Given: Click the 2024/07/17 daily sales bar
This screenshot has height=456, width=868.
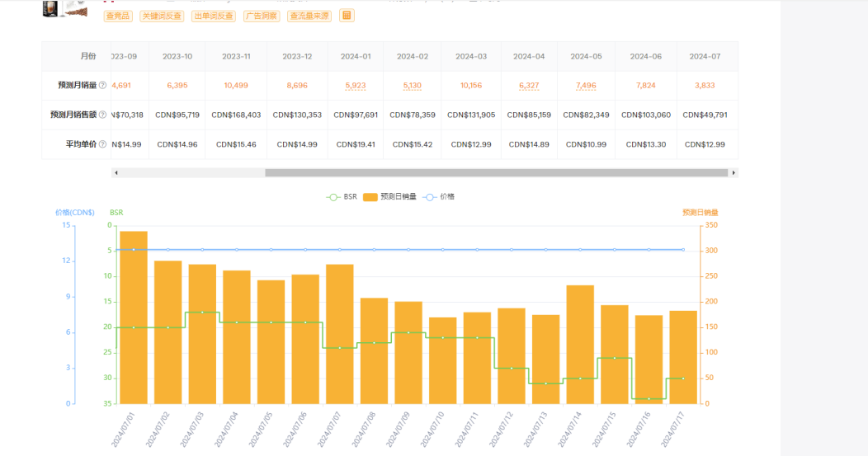Looking at the screenshot, I should pos(683,358).
